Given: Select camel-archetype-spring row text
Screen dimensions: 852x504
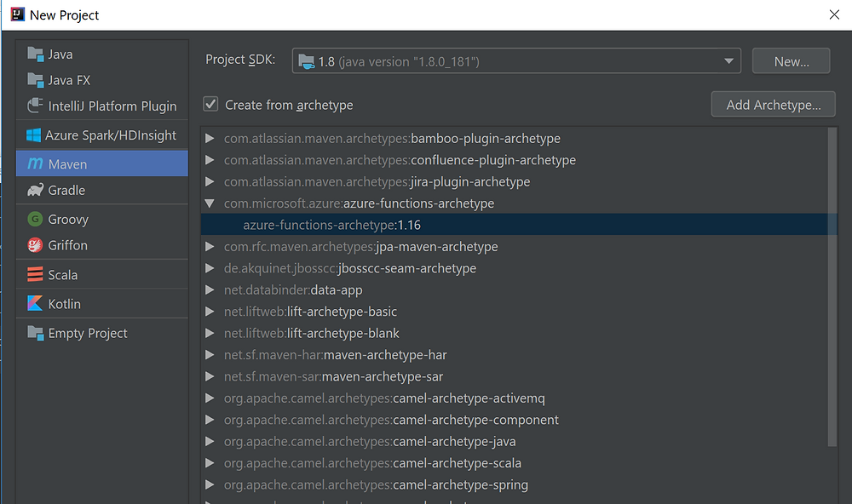Looking at the screenshot, I should click(376, 485).
